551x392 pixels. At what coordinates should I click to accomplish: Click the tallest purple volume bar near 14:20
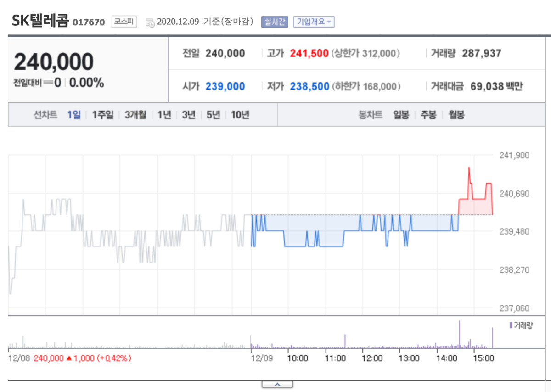coord(459,334)
